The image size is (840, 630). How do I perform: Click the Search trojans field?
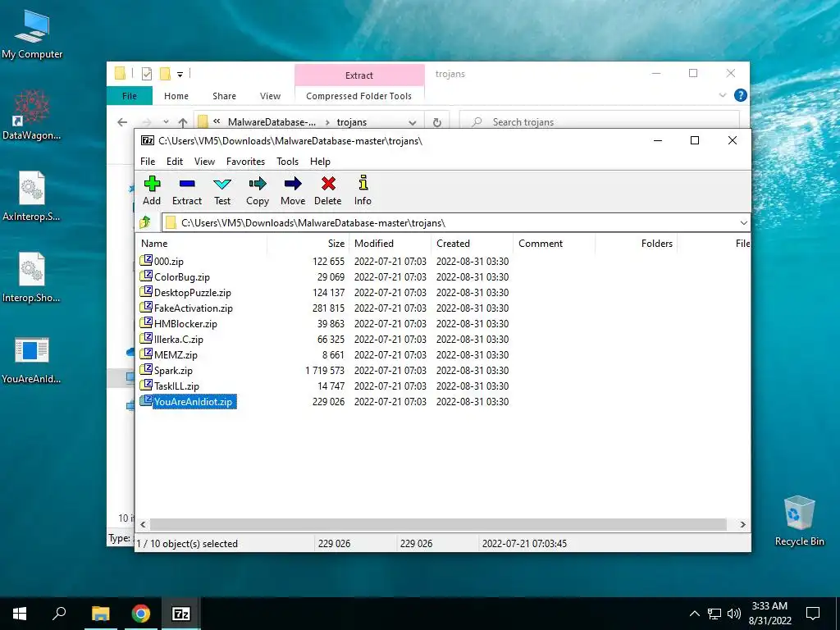click(599, 122)
